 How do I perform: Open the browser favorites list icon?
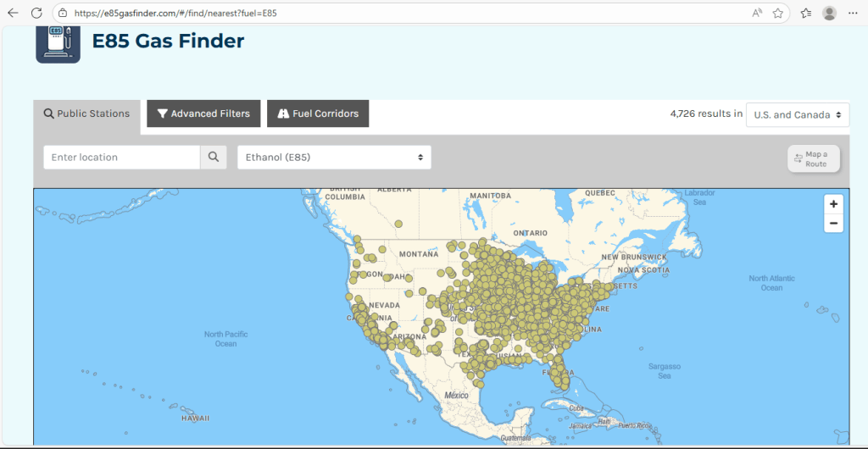(x=805, y=14)
